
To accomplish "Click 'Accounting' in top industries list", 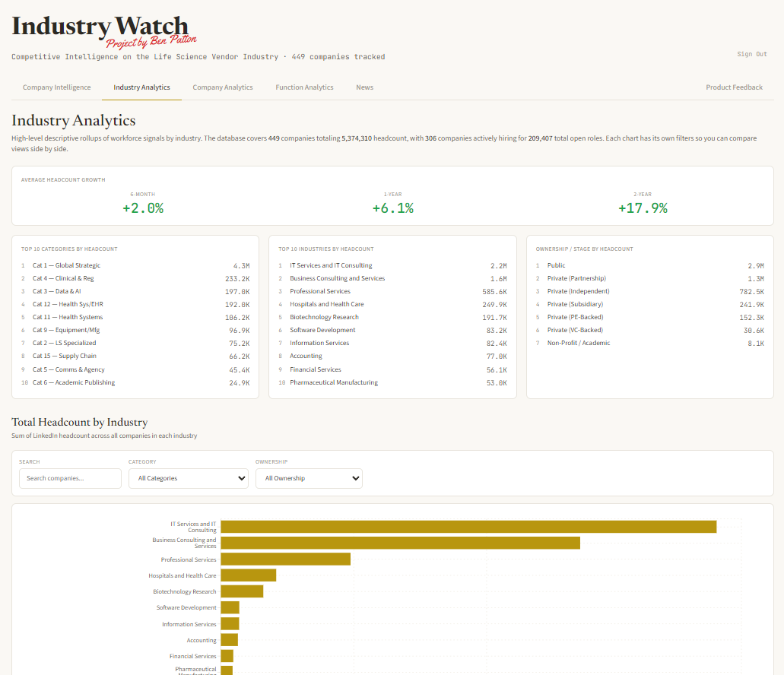I will point(392,357).
